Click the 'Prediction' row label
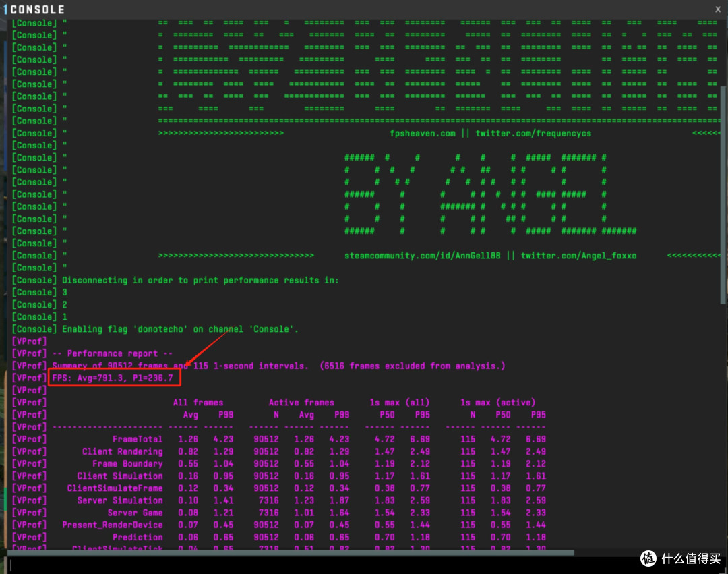 tap(138, 537)
